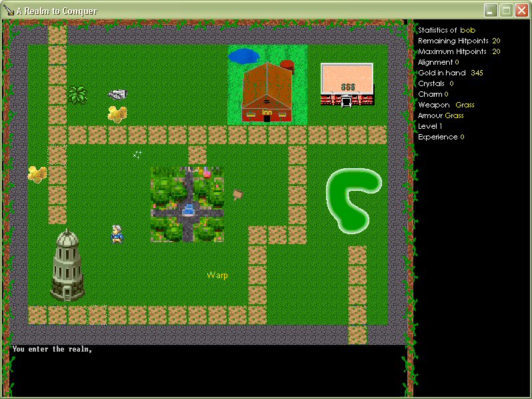Click the white sparkle on the grass

click(137, 154)
